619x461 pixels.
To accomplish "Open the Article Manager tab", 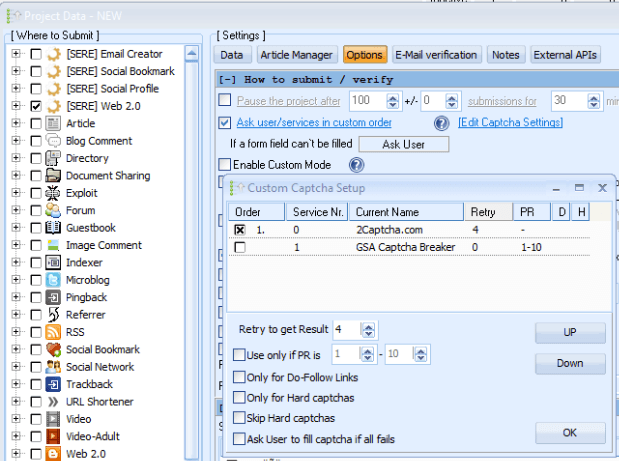I will (296, 55).
